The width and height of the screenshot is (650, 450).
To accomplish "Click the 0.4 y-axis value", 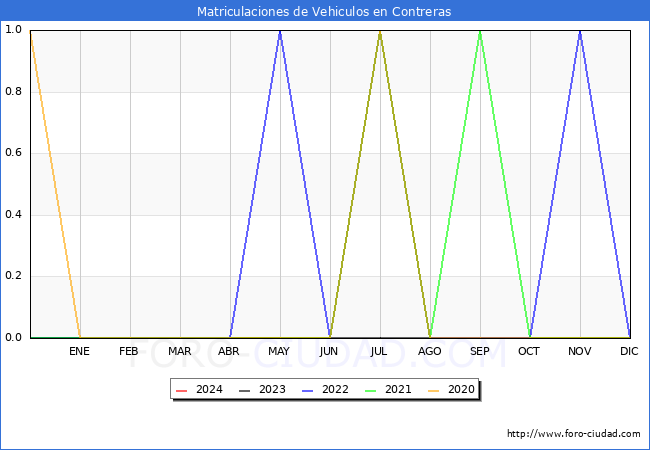I will [x=13, y=214].
